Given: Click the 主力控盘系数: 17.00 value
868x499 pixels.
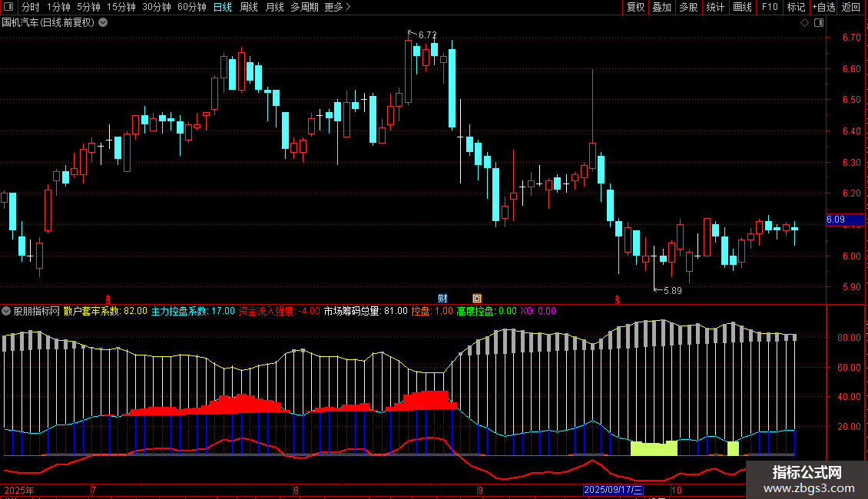Looking at the screenshot, I should pyautogui.click(x=194, y=311).
